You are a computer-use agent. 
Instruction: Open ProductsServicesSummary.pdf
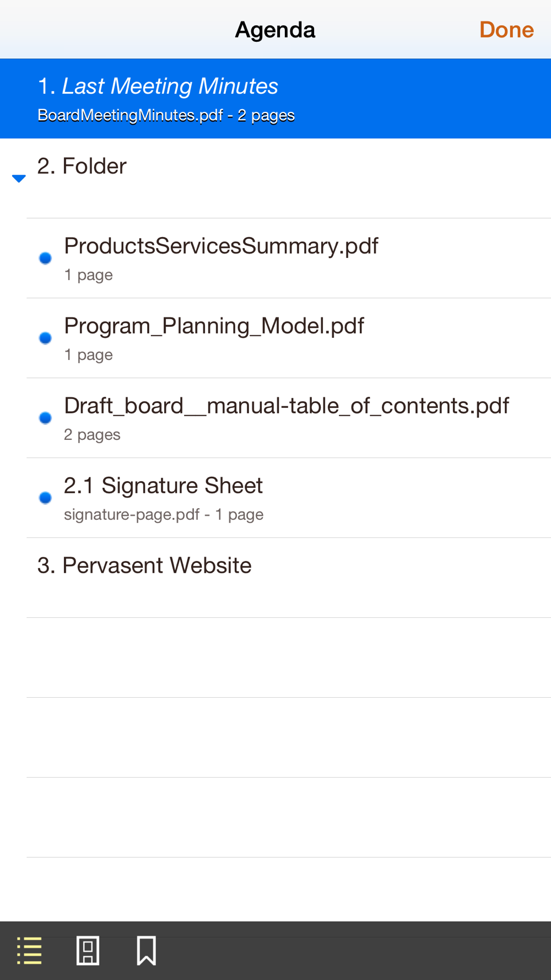coord(221,246)
